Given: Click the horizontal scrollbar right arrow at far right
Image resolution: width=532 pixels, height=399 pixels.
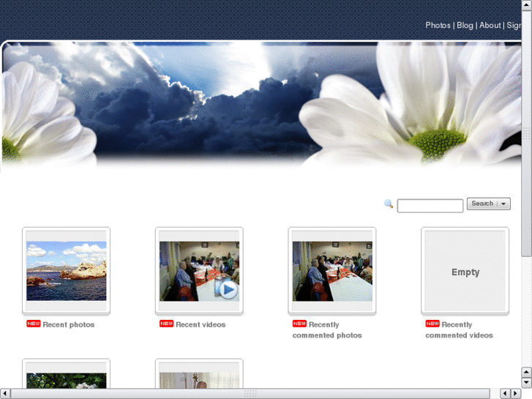Looking at the screenshot, I should click(516, 394).
